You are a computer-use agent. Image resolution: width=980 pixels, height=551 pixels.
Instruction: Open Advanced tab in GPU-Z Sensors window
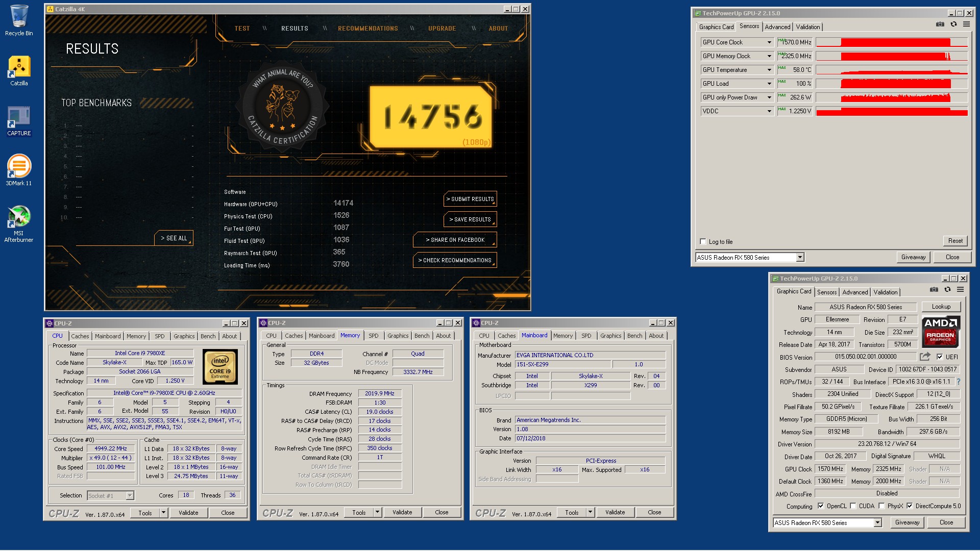coord(777,27)
